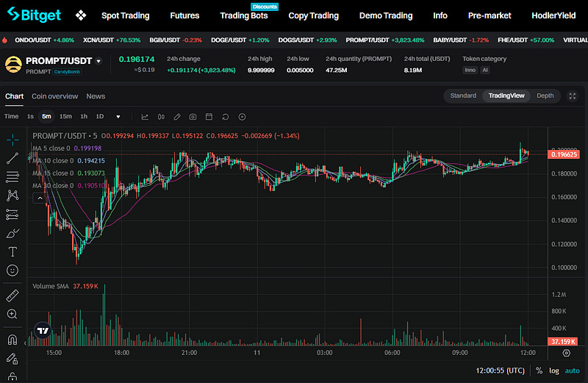Toggle stay in drawing mode

[x=12, y=359]
